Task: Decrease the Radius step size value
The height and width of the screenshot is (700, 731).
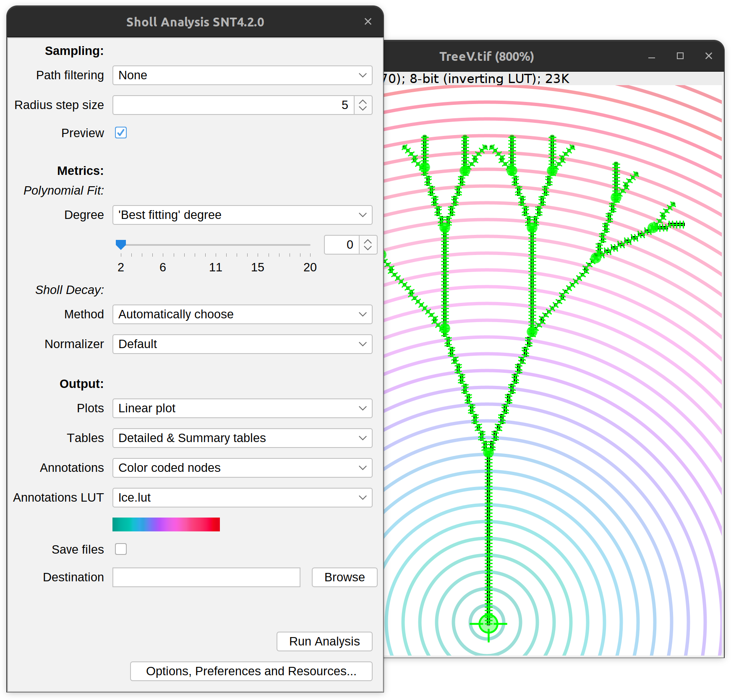Action: coord(363,109)
